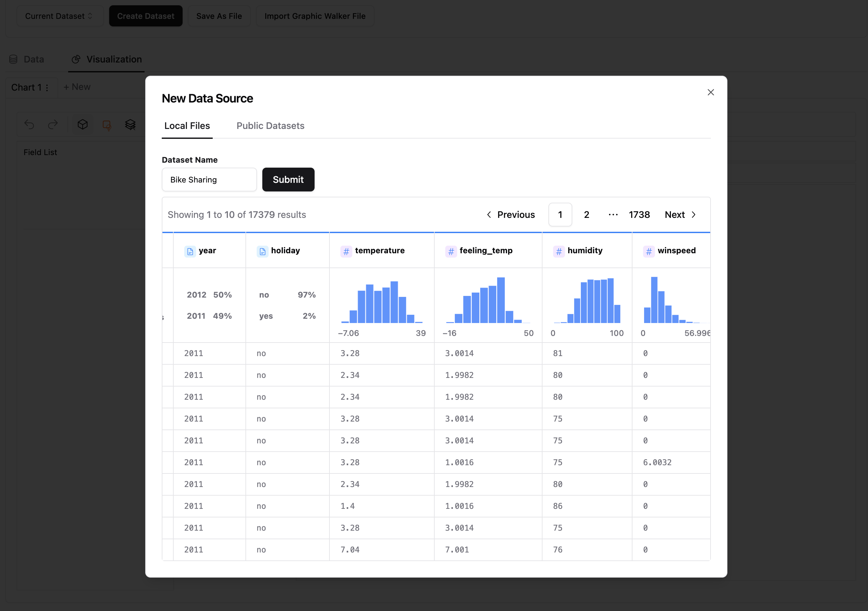This screenshot has height=611, width=868.
Task: Click the stacked layers icon in toolbar
Action: (130, 124)
